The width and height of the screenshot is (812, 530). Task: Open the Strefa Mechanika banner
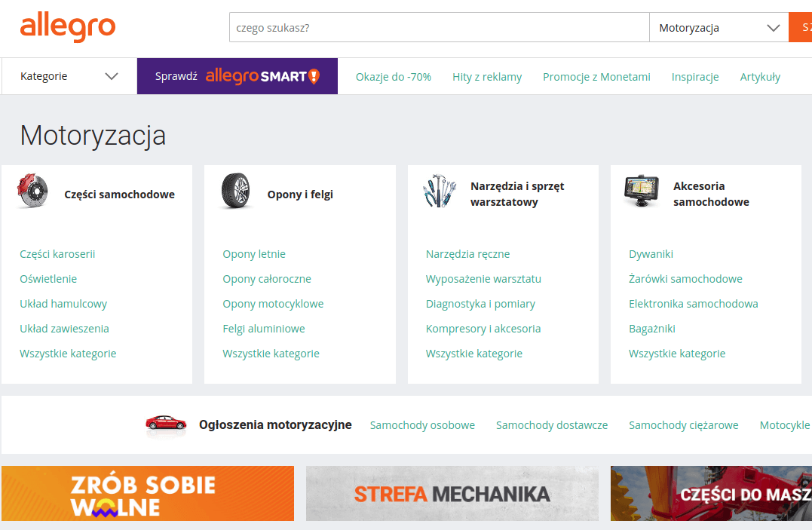(x=452, y=493)
